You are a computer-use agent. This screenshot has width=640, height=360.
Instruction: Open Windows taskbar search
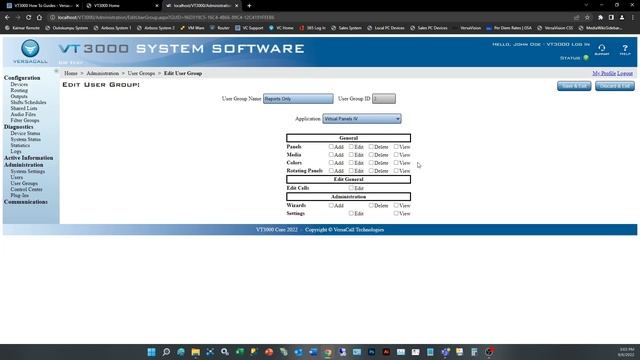coord(166,352)
